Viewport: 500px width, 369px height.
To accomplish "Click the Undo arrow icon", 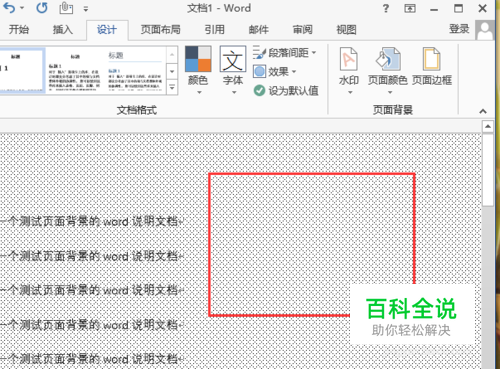I will coord(9,7).
